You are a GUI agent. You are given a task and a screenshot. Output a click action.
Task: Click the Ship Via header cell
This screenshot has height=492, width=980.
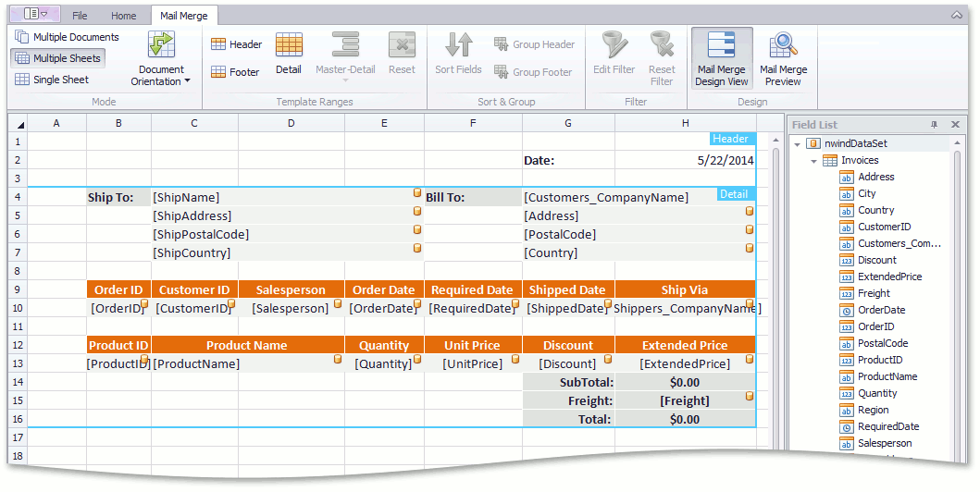685,289
